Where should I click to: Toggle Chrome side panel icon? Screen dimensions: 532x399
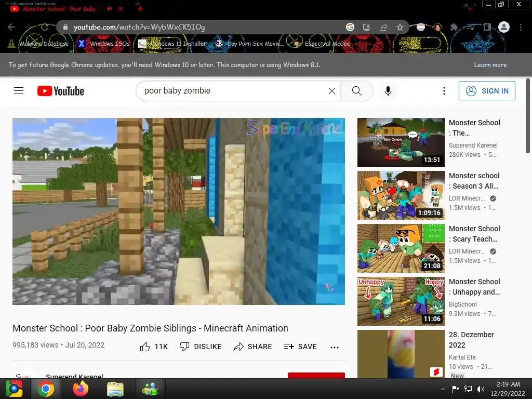(487, 27)
